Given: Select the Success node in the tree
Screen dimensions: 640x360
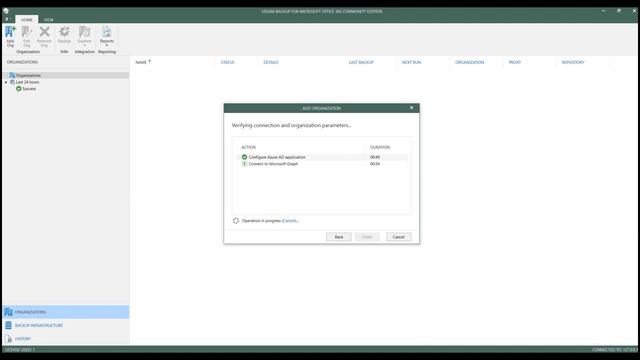Looking at the screenshot, I should point(29,89).
